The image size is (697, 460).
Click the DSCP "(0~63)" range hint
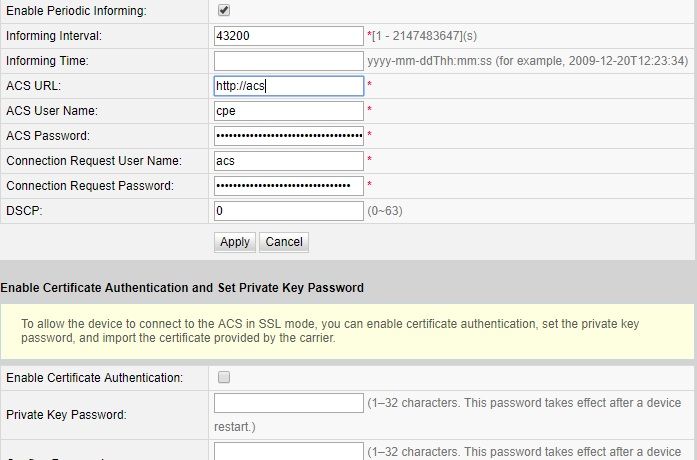pyautogui.click(x=385, y=211)
